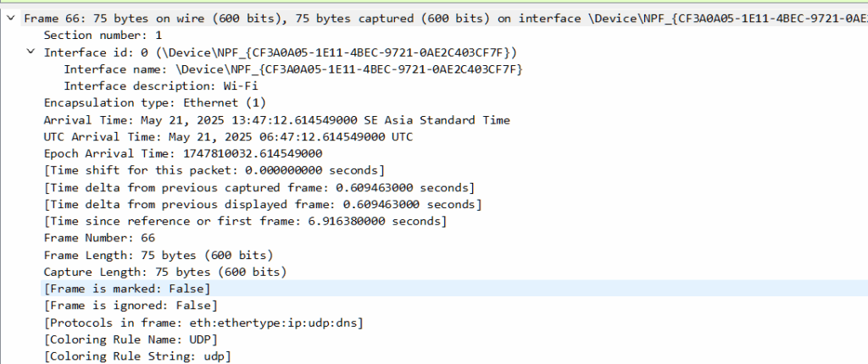
Task: Select the Frame Number: 66 row
Action: pos(98,238)
